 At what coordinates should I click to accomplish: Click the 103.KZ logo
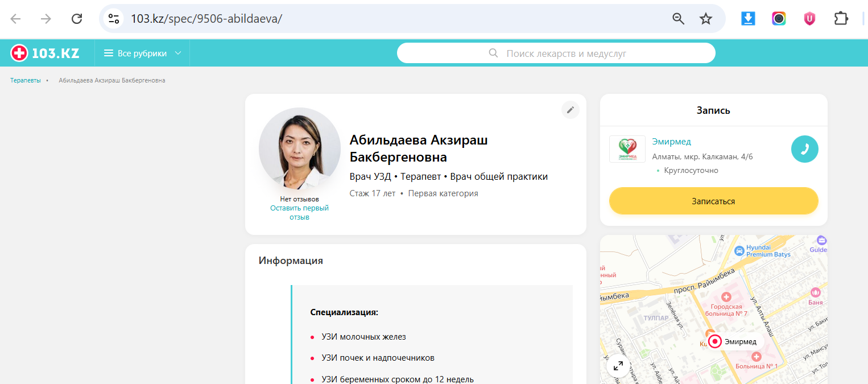(x=45, y=53)
